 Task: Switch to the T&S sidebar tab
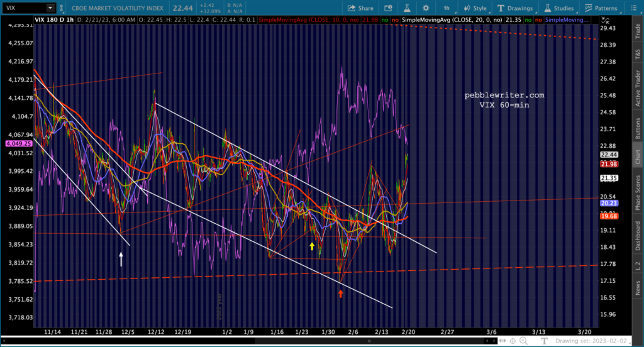click(x=638, y=54)
